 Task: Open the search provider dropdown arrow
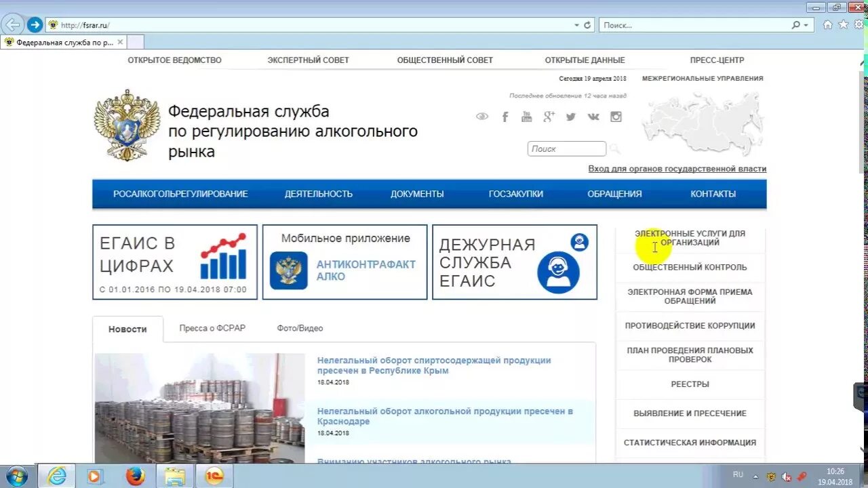tap(806, 25)
